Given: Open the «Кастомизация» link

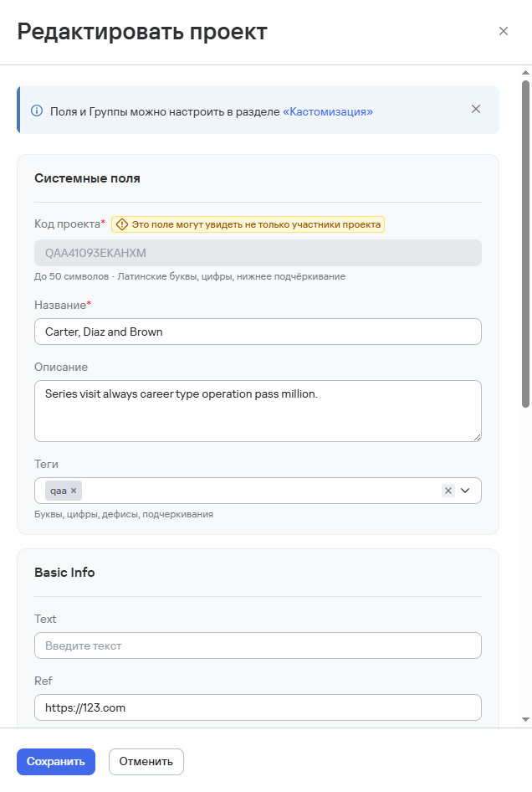Looking at the screenshot, I should (328, 111).
